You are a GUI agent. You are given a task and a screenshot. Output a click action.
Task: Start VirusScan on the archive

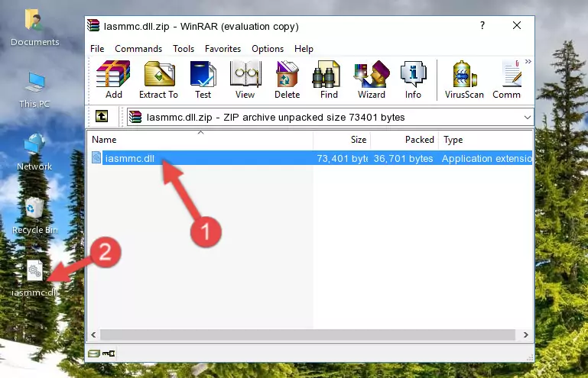click(464, 79)
